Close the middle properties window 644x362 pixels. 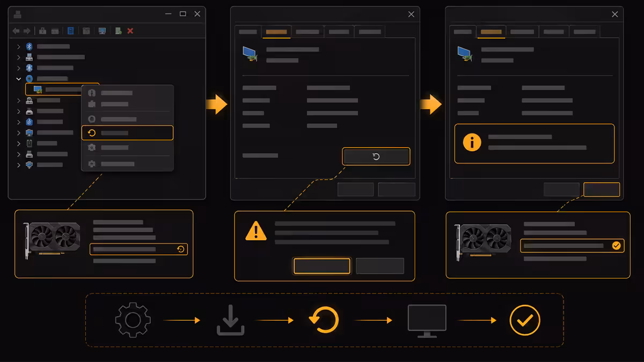pos(411,14)
